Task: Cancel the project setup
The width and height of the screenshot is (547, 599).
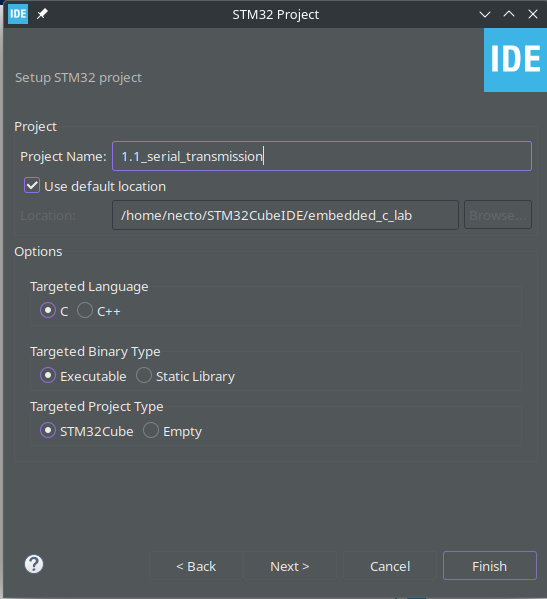Action: [x=390, y=566]
